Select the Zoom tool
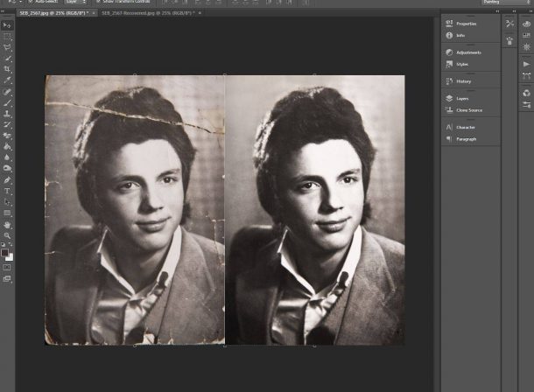 [x=7, y=235]
